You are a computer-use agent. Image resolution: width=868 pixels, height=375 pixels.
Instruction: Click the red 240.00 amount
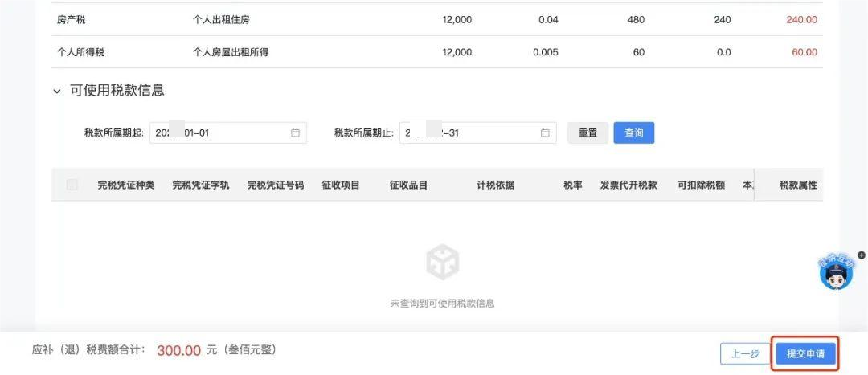[801, 20]
